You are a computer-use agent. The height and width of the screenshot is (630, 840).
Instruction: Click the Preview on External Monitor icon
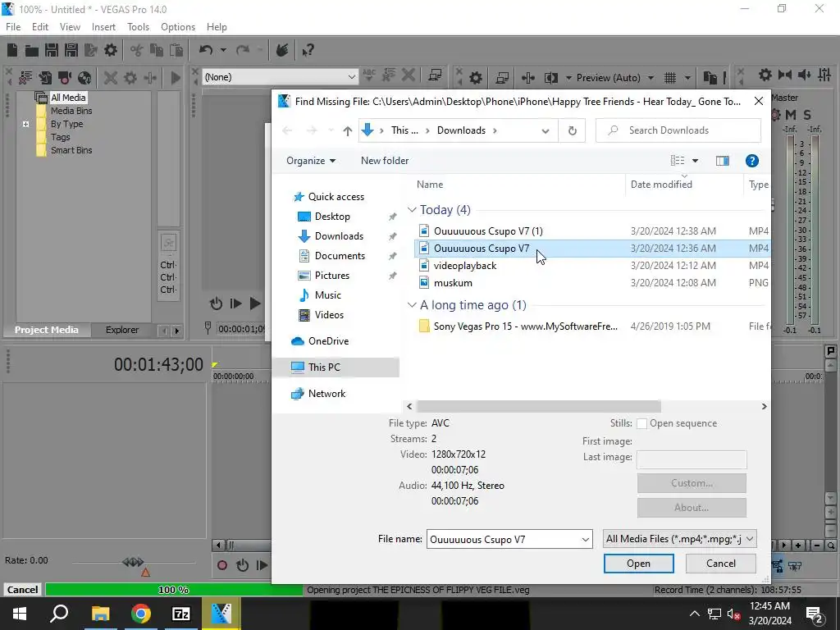point(502,78)
